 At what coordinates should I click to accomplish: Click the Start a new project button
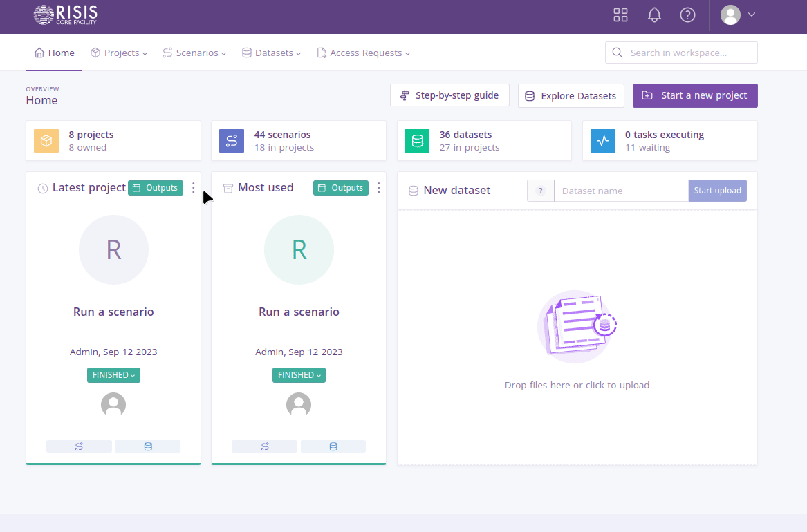tap(695, 95)
